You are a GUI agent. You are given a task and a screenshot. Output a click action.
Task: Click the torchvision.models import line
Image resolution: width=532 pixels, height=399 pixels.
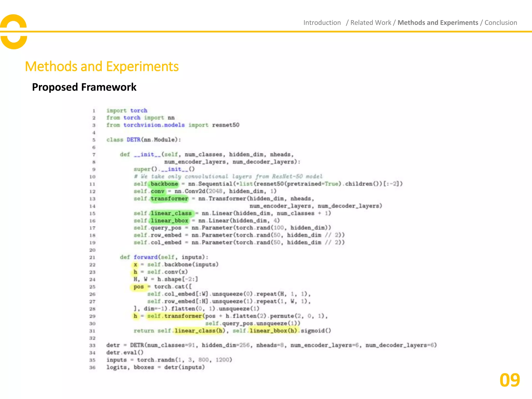click(x=173, y=125)
